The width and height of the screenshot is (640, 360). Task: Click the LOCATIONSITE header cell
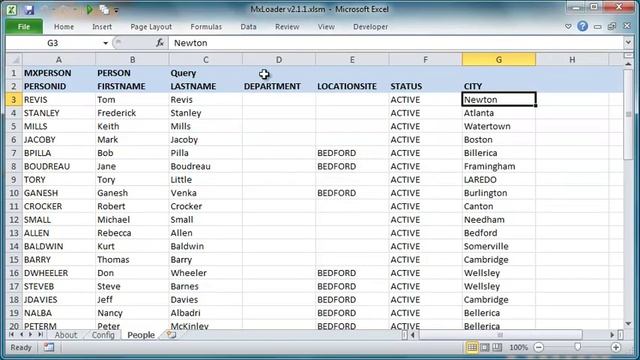[x=352, y=87]
